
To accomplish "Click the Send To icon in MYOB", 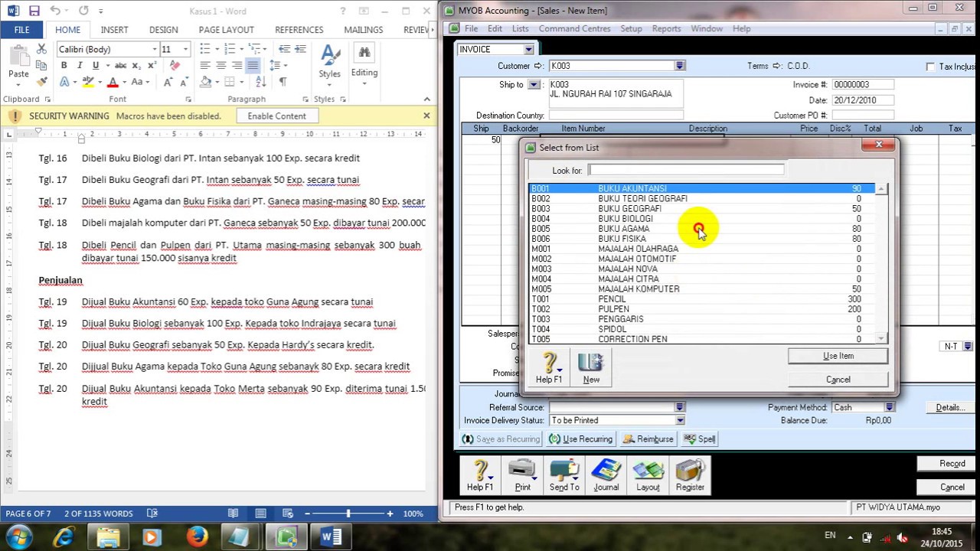I will [x=564, y=475].
